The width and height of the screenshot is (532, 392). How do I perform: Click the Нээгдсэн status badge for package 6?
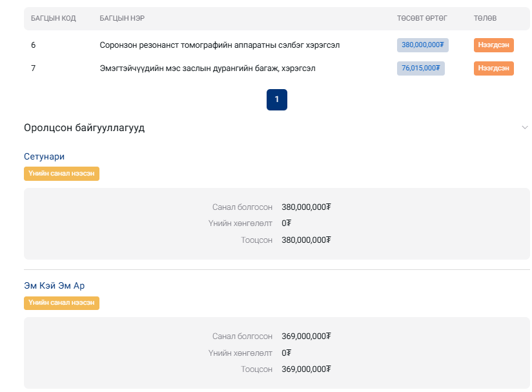click(493, 45)
